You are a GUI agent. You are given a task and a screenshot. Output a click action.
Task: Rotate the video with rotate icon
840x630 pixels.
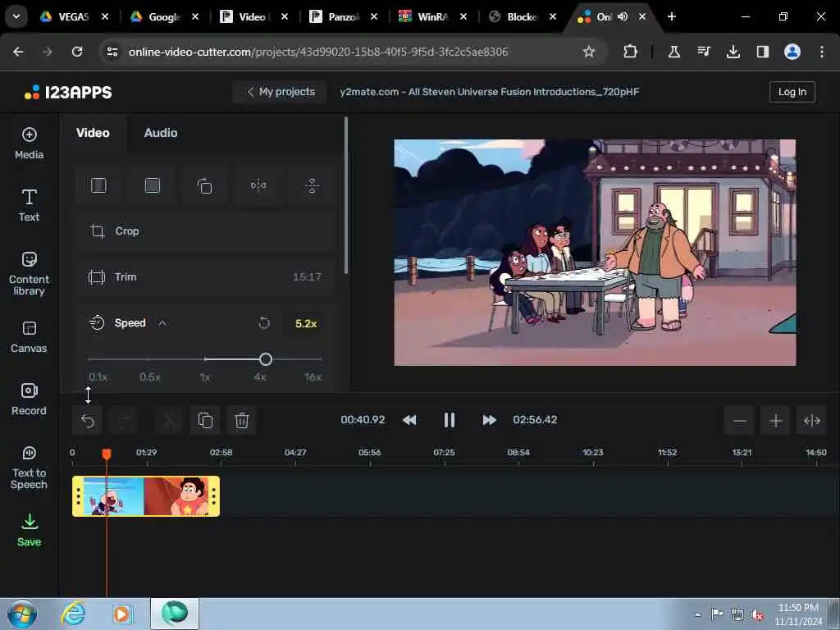pyautogui.click(x=204, y=186)
